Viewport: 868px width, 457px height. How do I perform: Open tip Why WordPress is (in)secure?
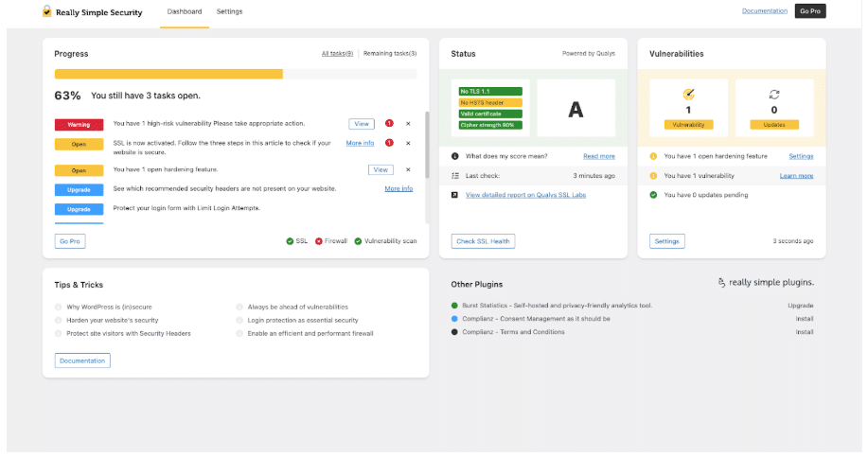109,308
